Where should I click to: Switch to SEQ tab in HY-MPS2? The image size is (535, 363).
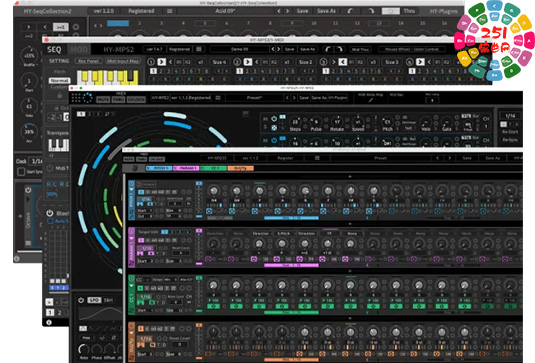pos(54,49)
